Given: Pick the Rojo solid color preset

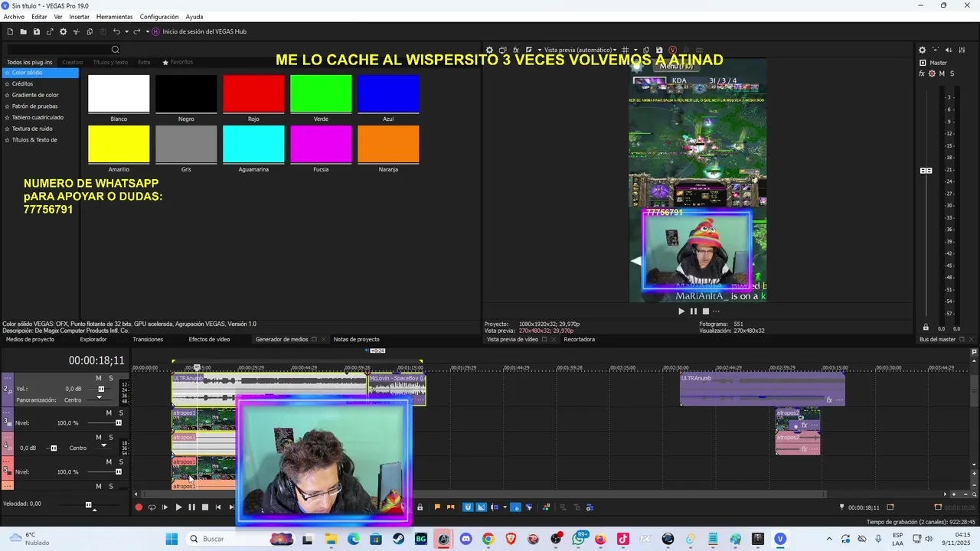Looking at the screenshot, I should click(x=253, y=94).
